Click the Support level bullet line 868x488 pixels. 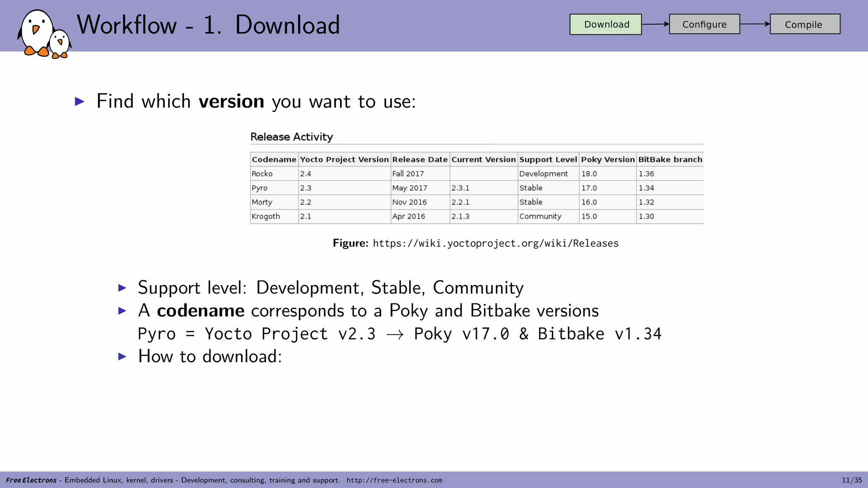tap(331, 288)
